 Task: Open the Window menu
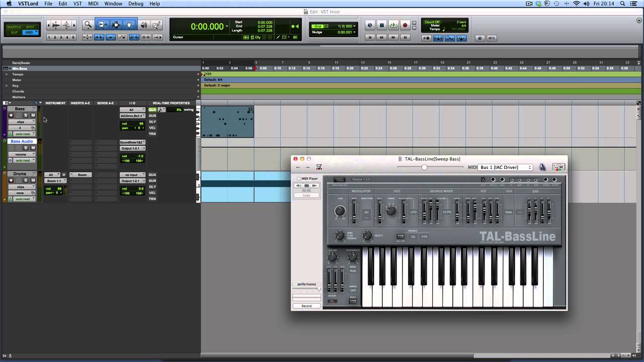coord(113,4)
